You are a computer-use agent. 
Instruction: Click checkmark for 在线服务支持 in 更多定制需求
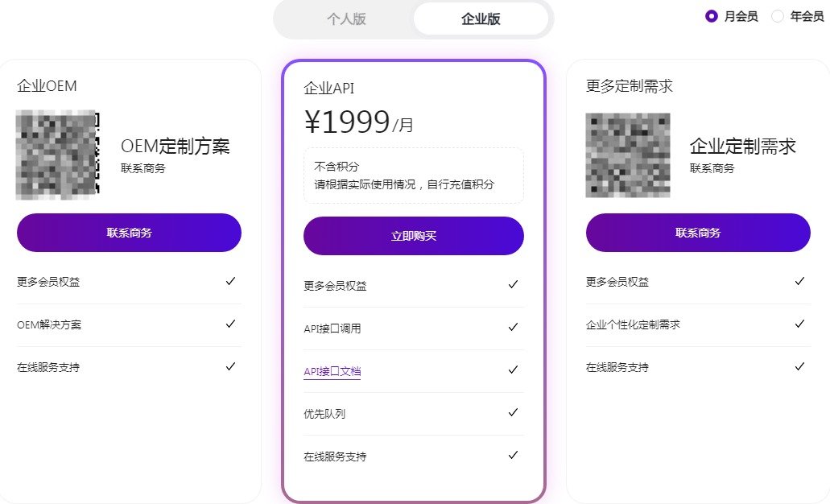point(799,366)
